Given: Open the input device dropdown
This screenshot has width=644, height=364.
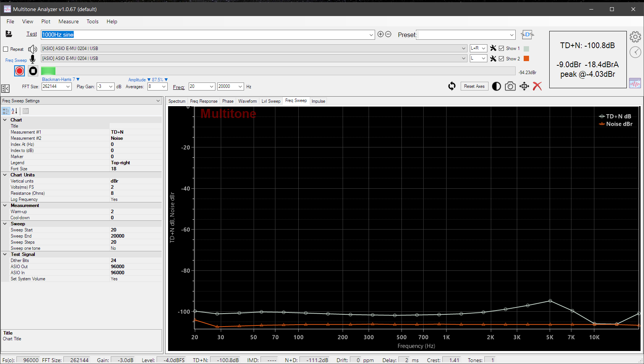Looking at the screenshot, I should coord(464,58).
